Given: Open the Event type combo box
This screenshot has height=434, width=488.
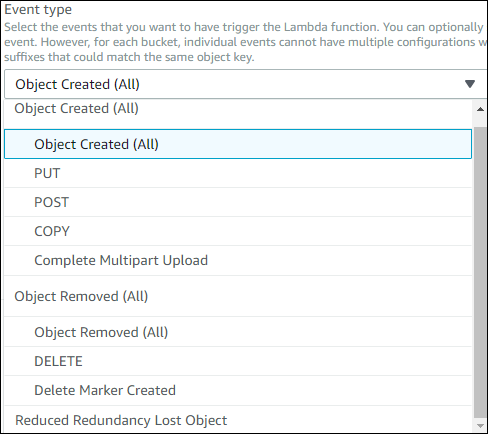Looking at the screenshot, I should point(246,84).
